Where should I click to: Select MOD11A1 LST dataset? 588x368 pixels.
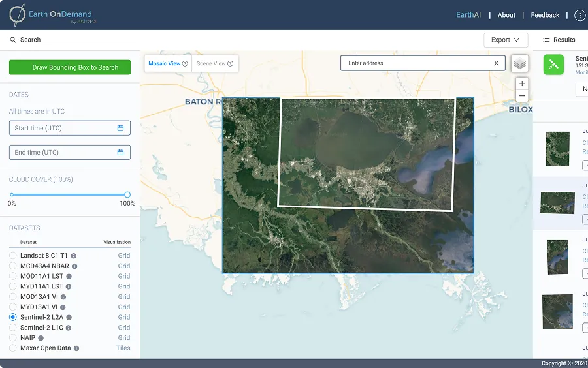point(13,276)
